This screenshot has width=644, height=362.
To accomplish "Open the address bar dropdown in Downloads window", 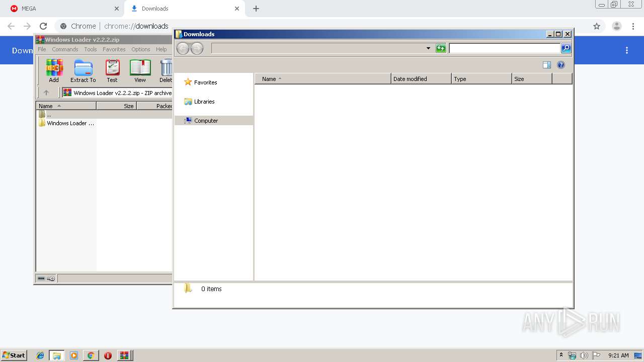I will [x=428, y=48].
